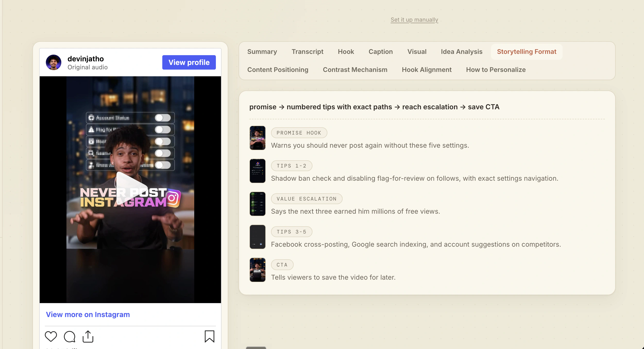Click the View profile button
The image size is (644, 349).
tap(189, 62)
